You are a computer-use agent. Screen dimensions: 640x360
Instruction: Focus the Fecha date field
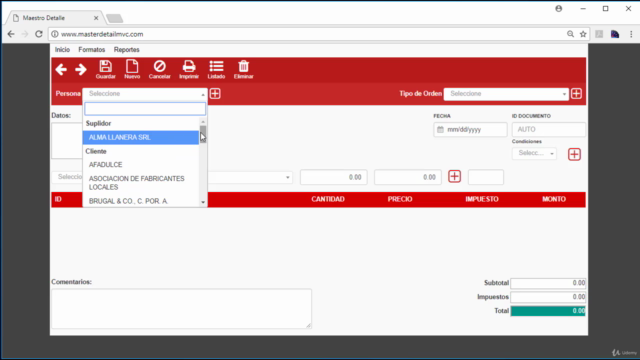click(470, 129)
